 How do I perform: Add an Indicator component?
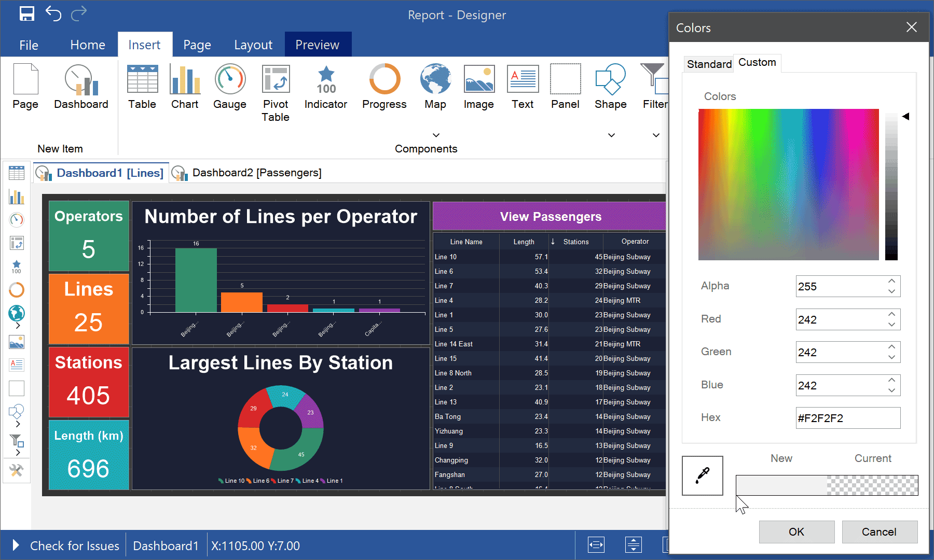pyautogui.click(x=326, y=87)
